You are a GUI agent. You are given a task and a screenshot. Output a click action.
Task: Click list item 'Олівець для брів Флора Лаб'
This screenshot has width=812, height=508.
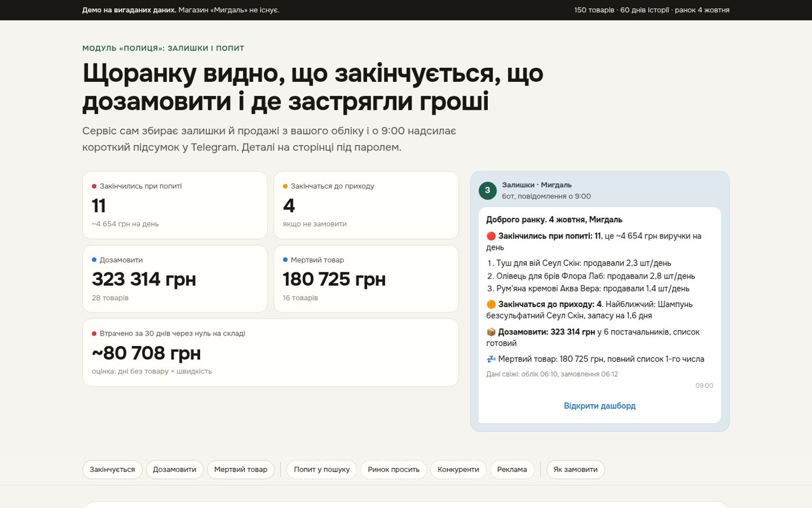596,276
